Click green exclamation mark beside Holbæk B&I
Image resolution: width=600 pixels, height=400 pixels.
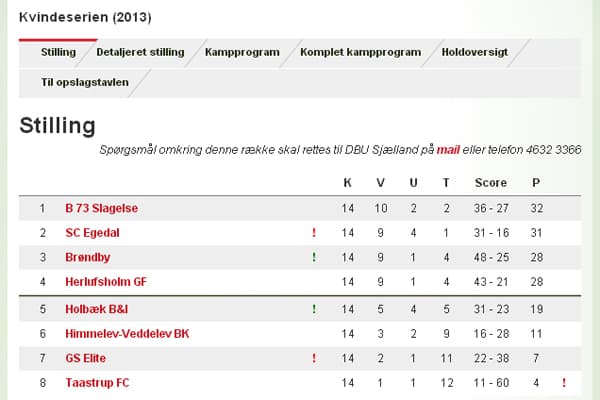click(314, 309)
